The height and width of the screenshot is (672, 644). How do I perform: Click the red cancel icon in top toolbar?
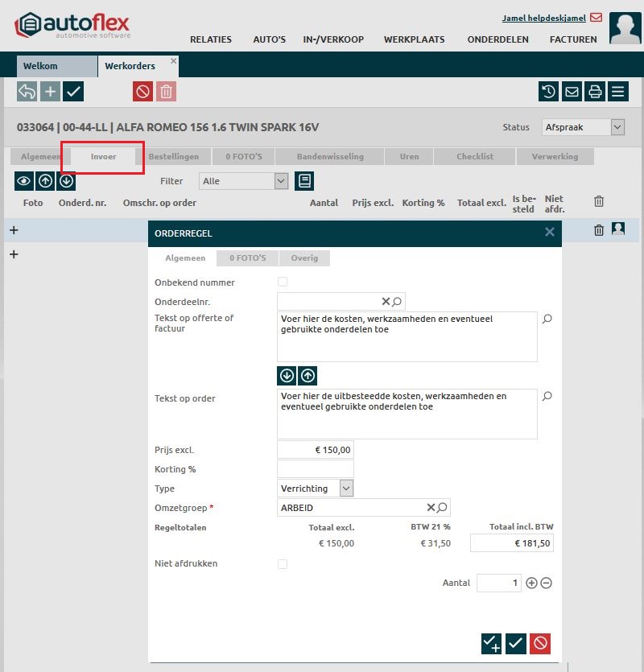coord(142,91)
